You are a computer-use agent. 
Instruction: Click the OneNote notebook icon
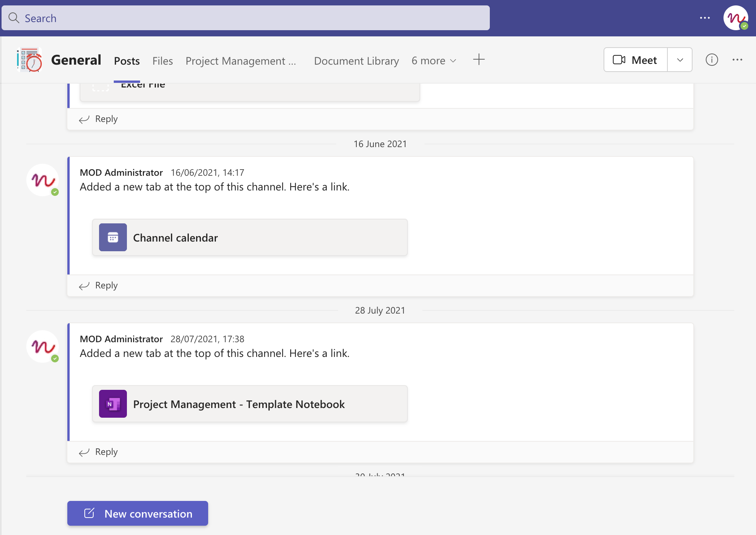click(113, 404)
